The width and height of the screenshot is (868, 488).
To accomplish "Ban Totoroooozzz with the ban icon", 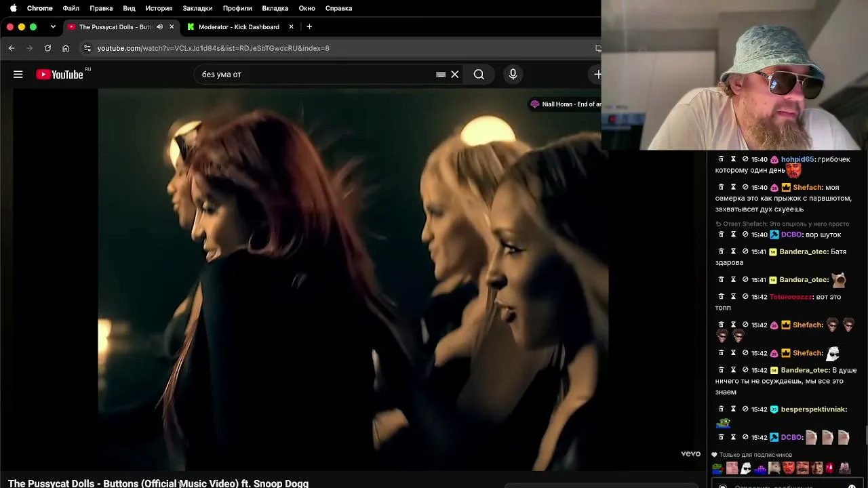I will coord(745,297).
